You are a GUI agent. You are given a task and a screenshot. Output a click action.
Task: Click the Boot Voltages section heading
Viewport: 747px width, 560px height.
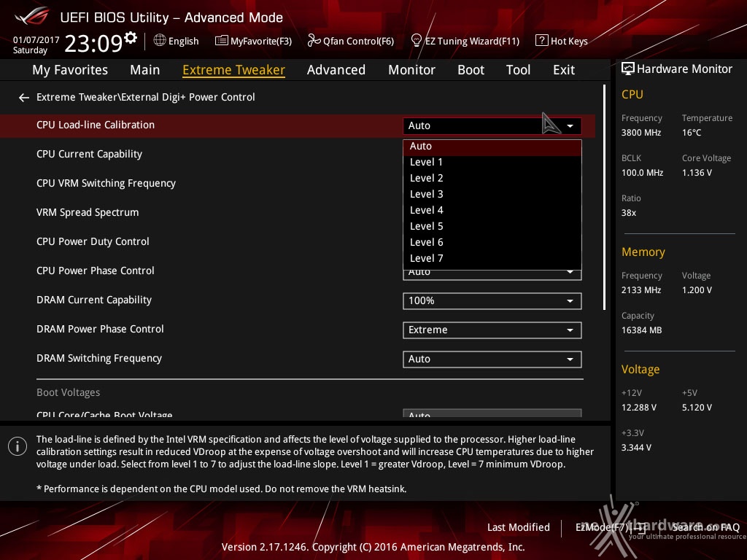(68, 392)
